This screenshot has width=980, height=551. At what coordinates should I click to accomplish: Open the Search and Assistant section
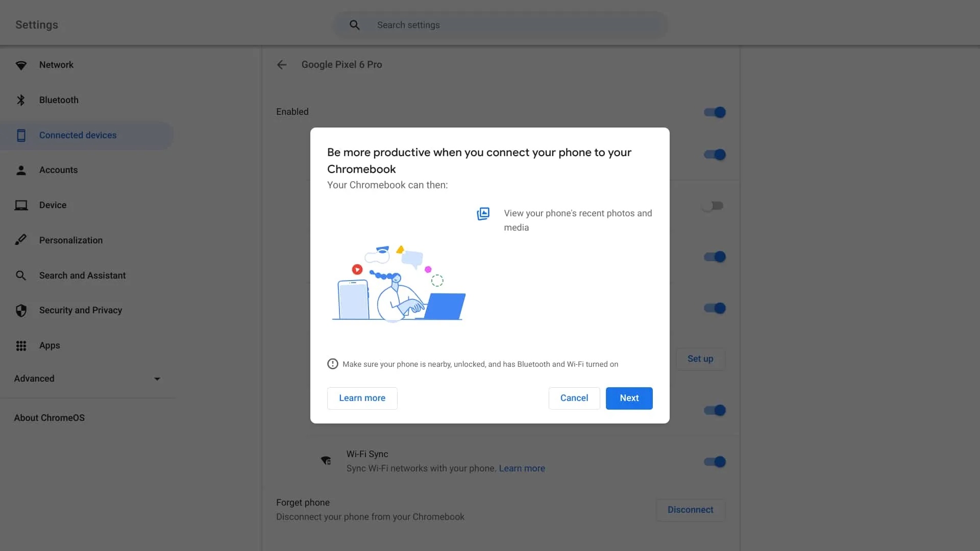(x=82, y=275)
